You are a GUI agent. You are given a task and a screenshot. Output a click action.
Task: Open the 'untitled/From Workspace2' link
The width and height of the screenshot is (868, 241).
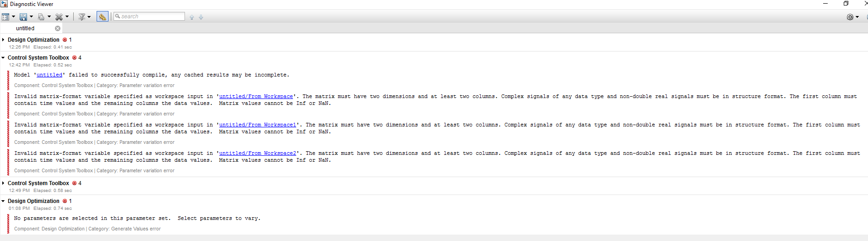click(x=257, y=153)
